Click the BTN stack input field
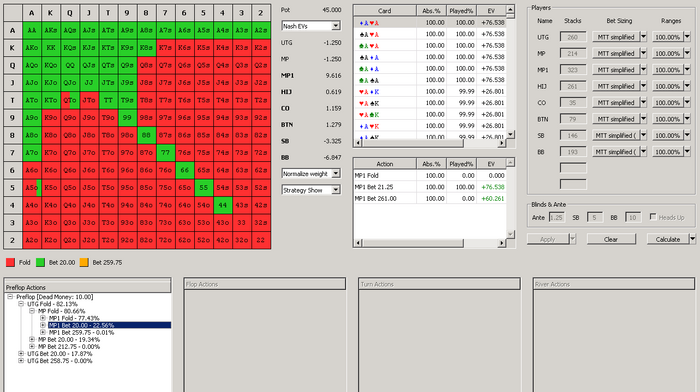This screenshot has width=700, height=392. click(x=573, y=119)
